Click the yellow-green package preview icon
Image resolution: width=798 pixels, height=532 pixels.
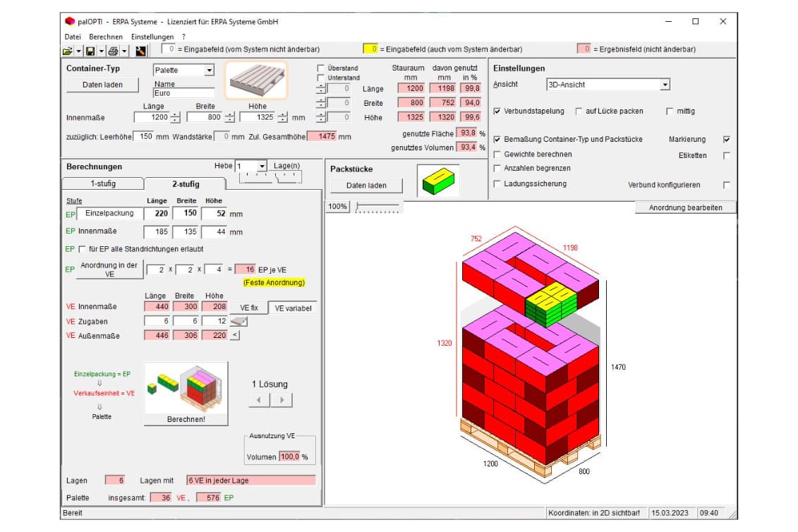click(x=437, y=181)
